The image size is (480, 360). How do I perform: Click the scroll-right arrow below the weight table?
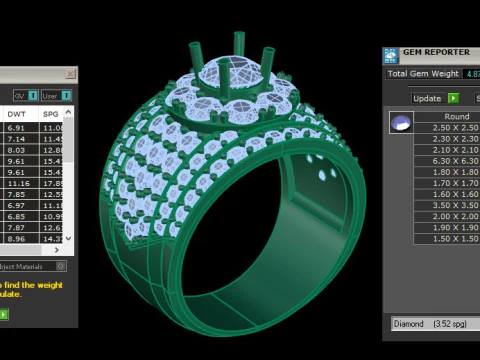[57, 250]
